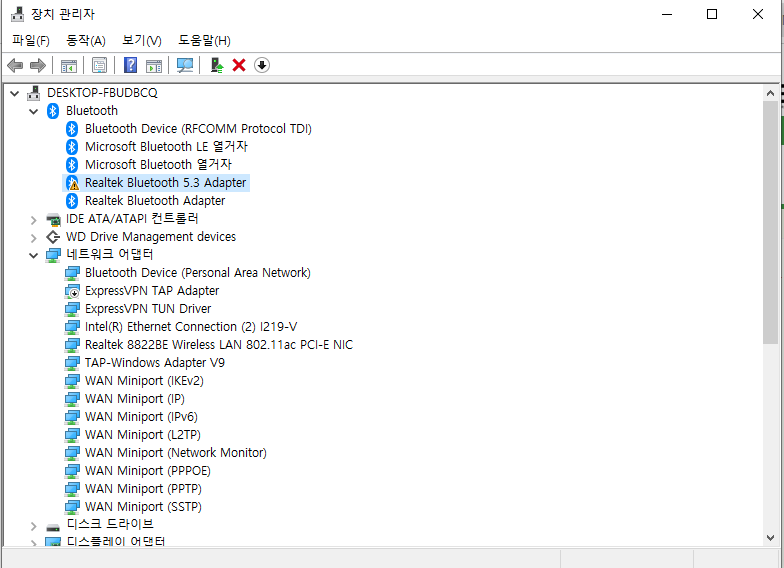784x568 pixels.
Task: Click the computer icon beside DESKTOP-FBUDBCQ
Action: pyautogui.click(x=34, y=92)
